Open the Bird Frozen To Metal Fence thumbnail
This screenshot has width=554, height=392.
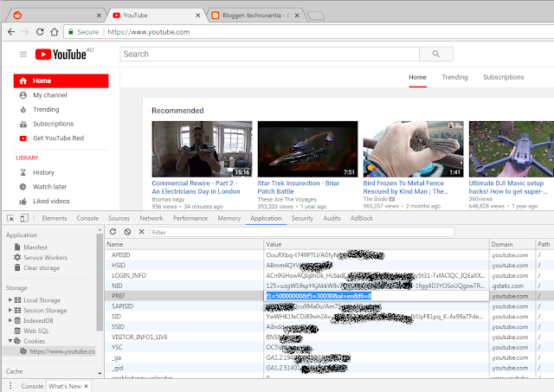(x=413, y=149)
